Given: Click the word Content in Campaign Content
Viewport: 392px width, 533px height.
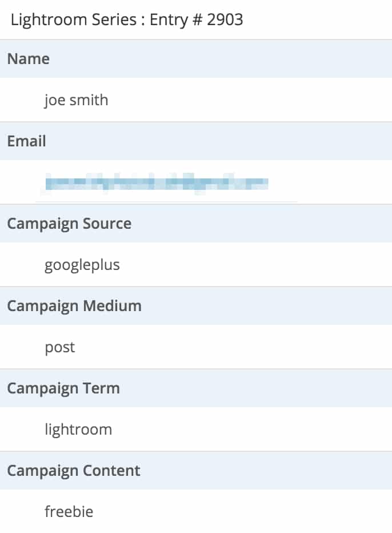Looking at the screenshot, I should coord(111,471).
